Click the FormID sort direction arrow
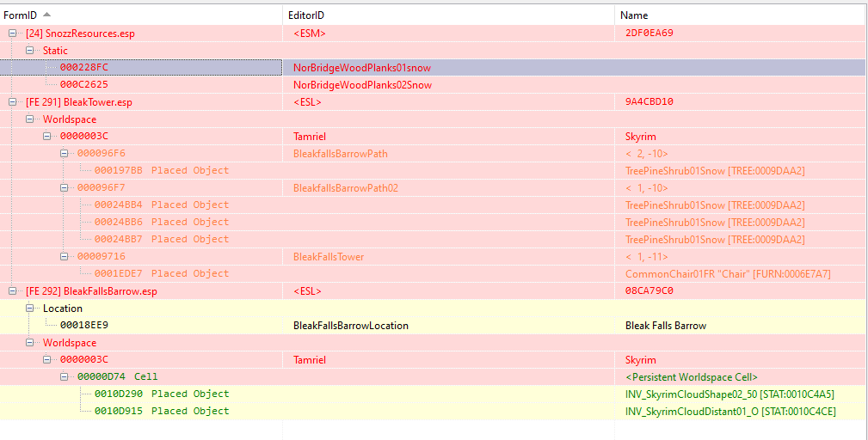The image size is (868, 440). 46,15
